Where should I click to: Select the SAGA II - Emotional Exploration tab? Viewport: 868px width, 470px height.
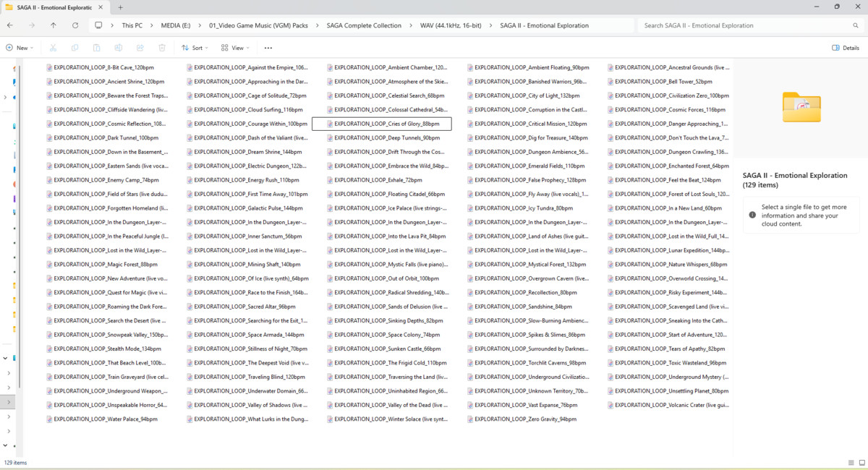tap(55, 7)
